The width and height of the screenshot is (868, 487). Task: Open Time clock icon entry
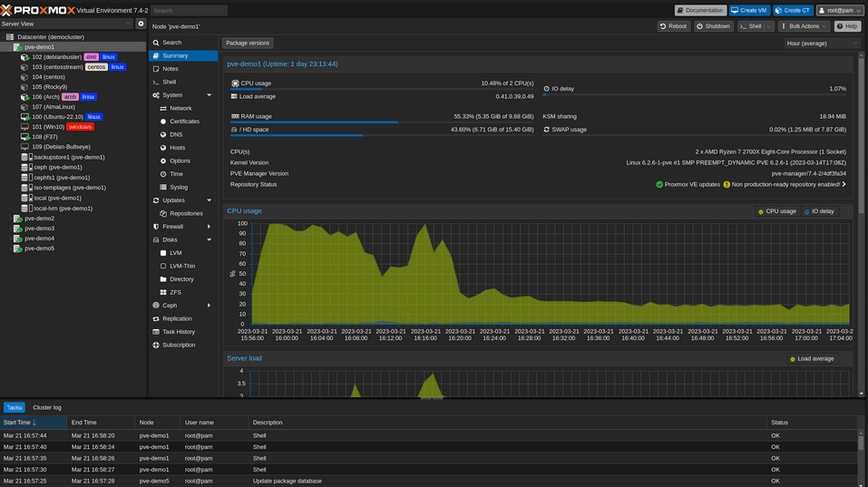[163, 174]
